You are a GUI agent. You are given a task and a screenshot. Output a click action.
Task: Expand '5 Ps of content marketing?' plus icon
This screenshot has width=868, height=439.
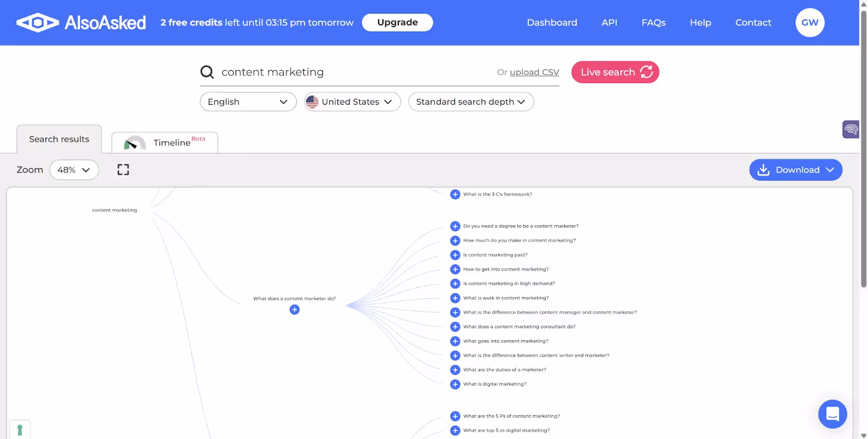point(455,416)
